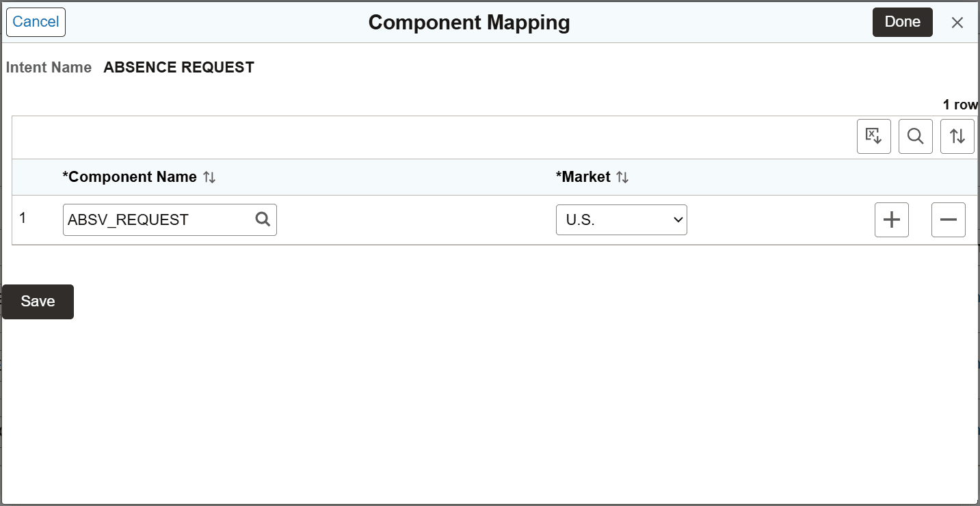Click the Market column header
This screenshot has width=980, height=506.
pyautogui.click(x=583, y=177)
